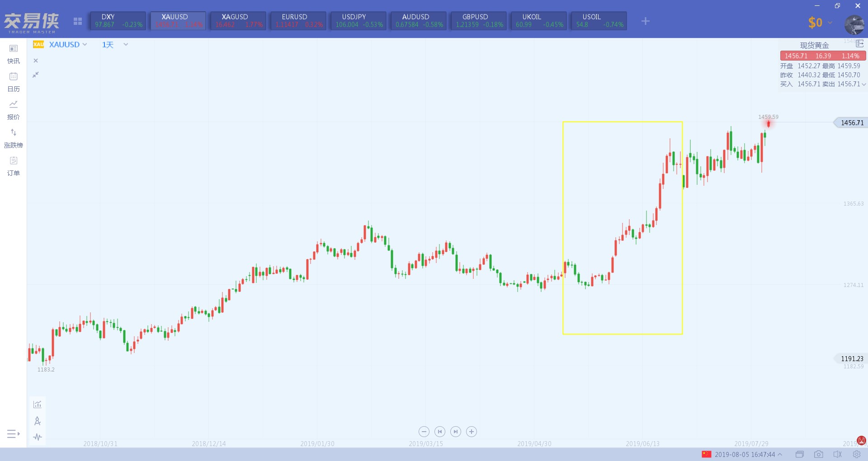Switch to the XAUUSD tab
This screenshot has width=868, height=461.
(178, 21)
